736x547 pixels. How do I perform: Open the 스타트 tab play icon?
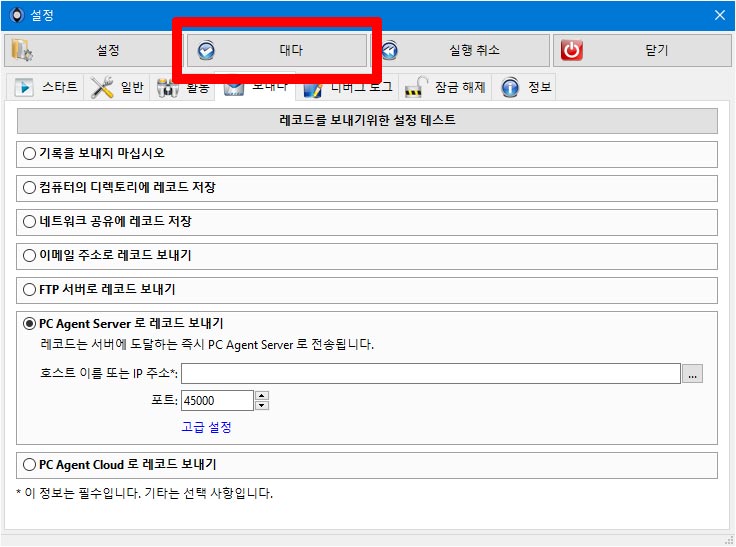click(23, 87)
